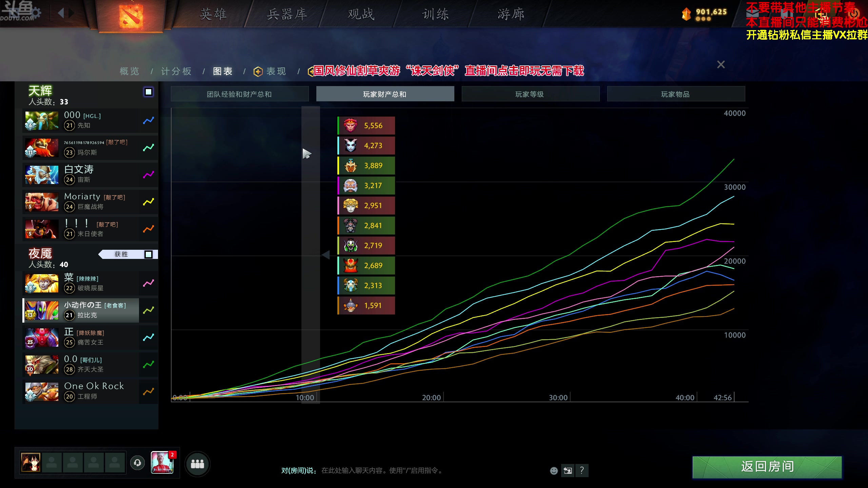This screenshot has width=868, height=488.
Task: Toggle the 夜魇 team graph checkbox
Action: 149,255
